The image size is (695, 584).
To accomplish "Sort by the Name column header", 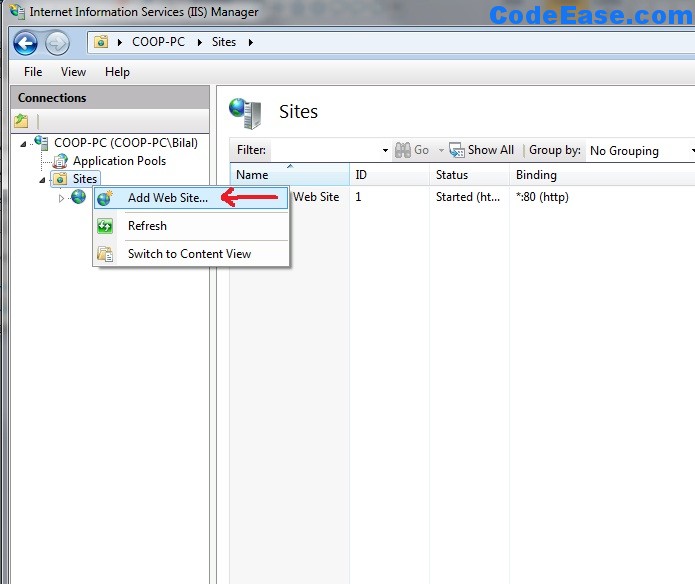I will tap(289, 175).
